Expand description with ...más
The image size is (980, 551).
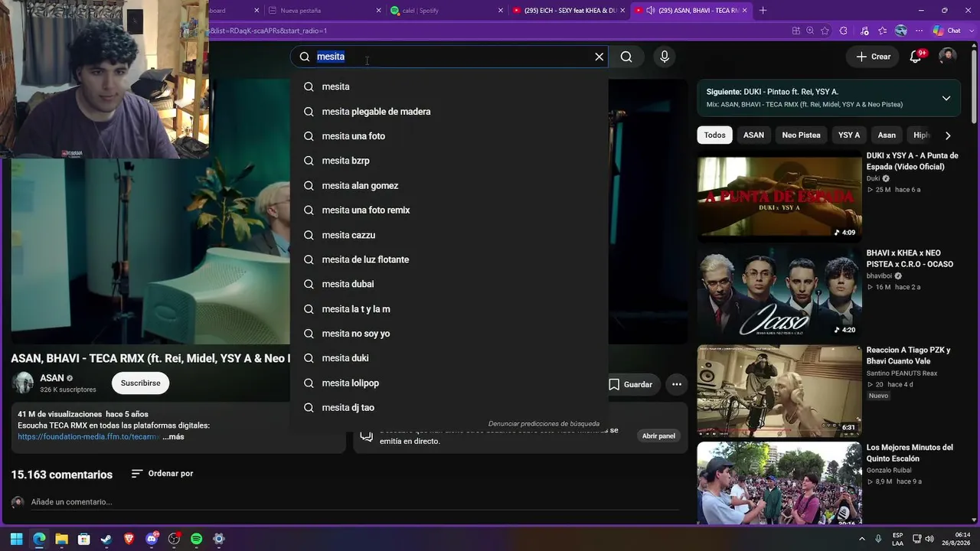coord(173,437)
